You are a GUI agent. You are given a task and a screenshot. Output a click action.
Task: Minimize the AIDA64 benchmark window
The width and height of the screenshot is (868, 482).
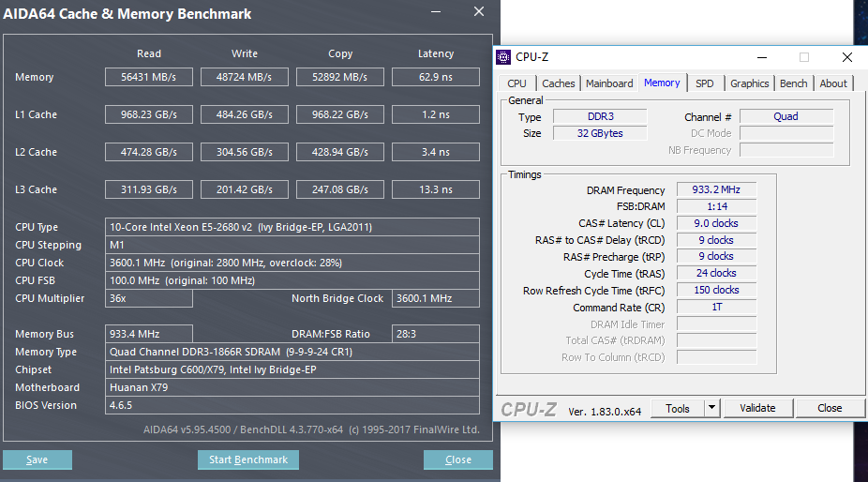(x=436, y=11)
